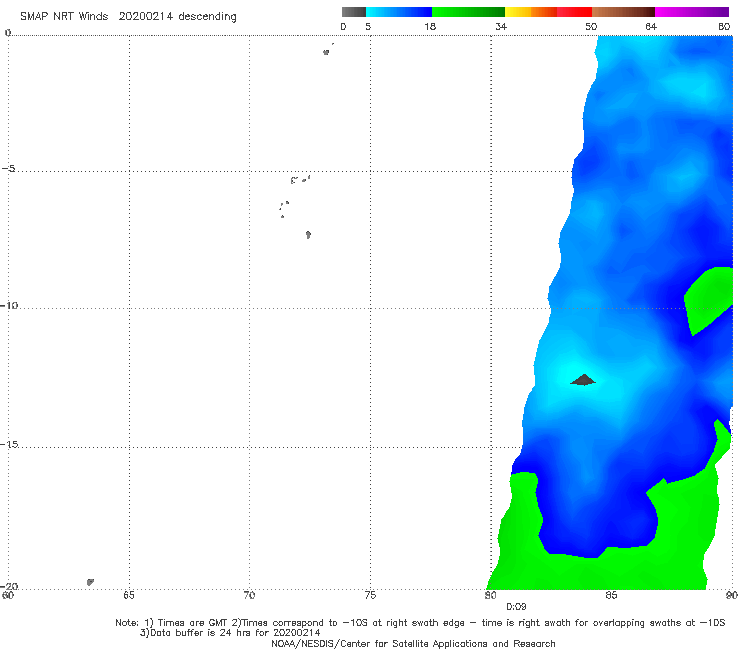Click the 'Note: 1) Times are GMT' footnote line
Screen dimensions: 740x650
pos(420,623)
